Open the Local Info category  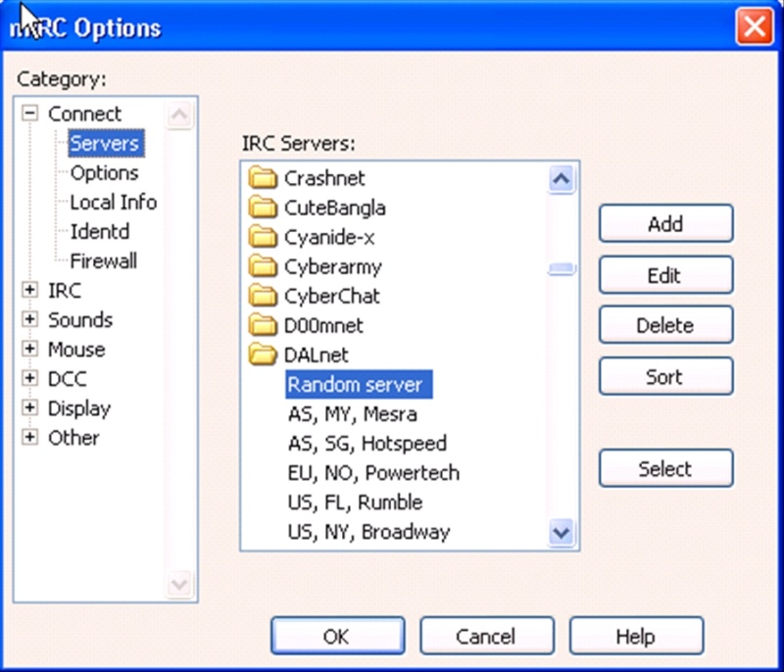[x=113, y=203]
